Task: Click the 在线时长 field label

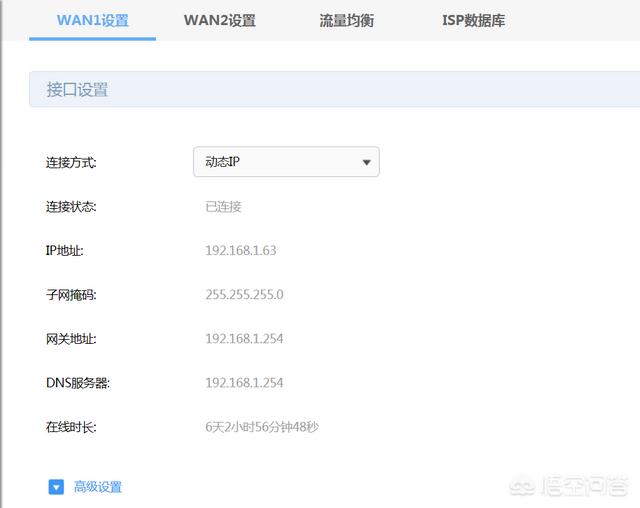Action: [71, 427]
